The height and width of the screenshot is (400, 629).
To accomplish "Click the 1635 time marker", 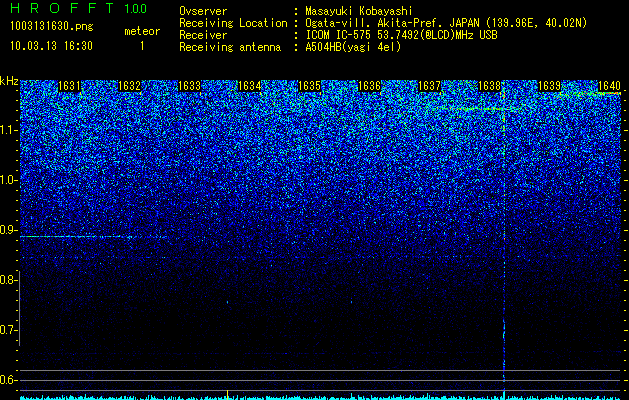I will pos(309,86).
